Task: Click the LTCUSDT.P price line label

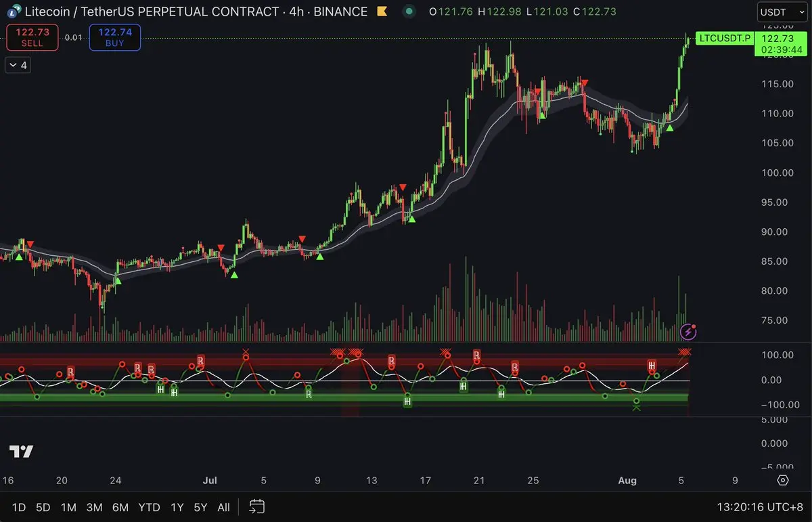Action: click(x=725, y=38)
